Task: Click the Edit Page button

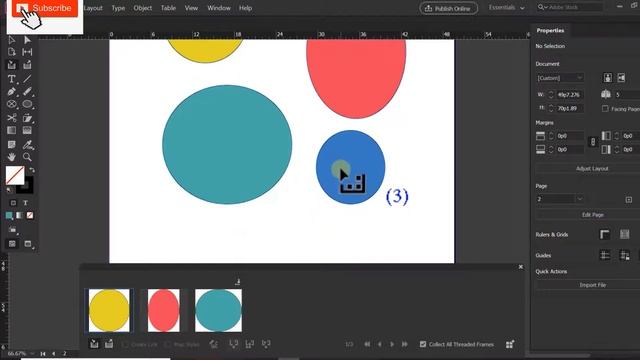Action: 593,215
